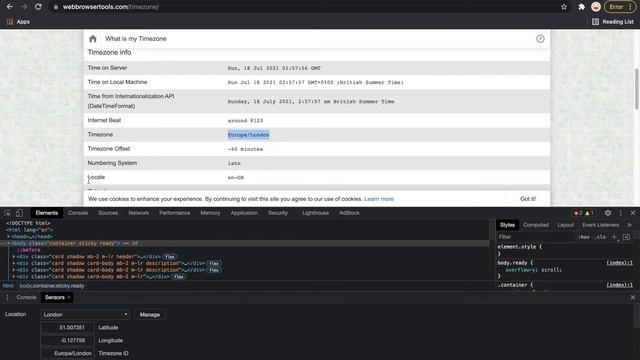640x360 pixels.
Task: Show more Styles sidebar tabs chevron
Action: pyautogui.click(x=629, y=225)
